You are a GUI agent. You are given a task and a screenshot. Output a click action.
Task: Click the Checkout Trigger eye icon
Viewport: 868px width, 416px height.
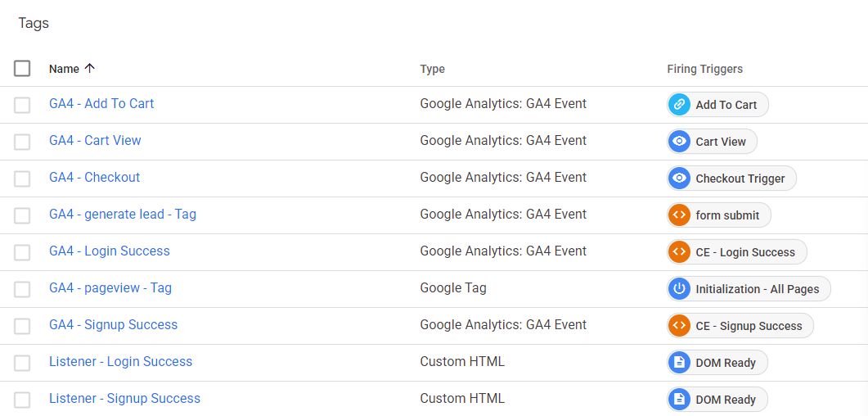point(679,179)
